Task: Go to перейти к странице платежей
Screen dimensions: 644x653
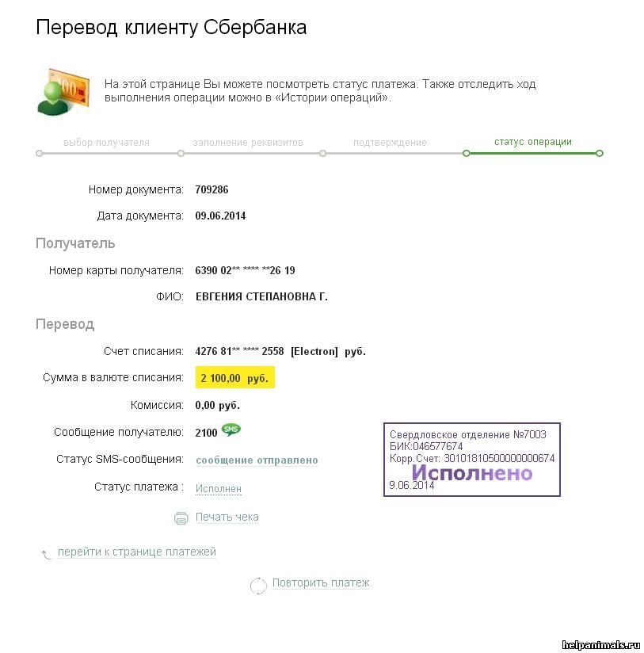Action: click(x=136, y=552)
